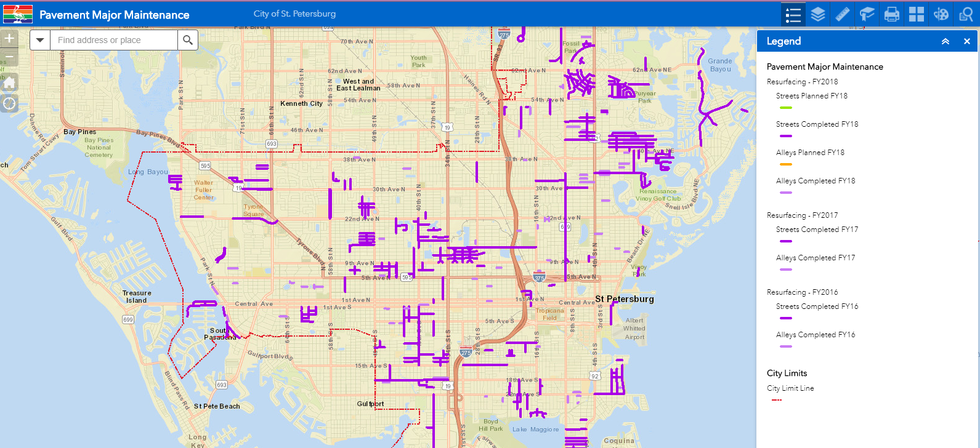Click the Grande Bayou map label
The width and height of the screenshot is (980, 448).
720,65
